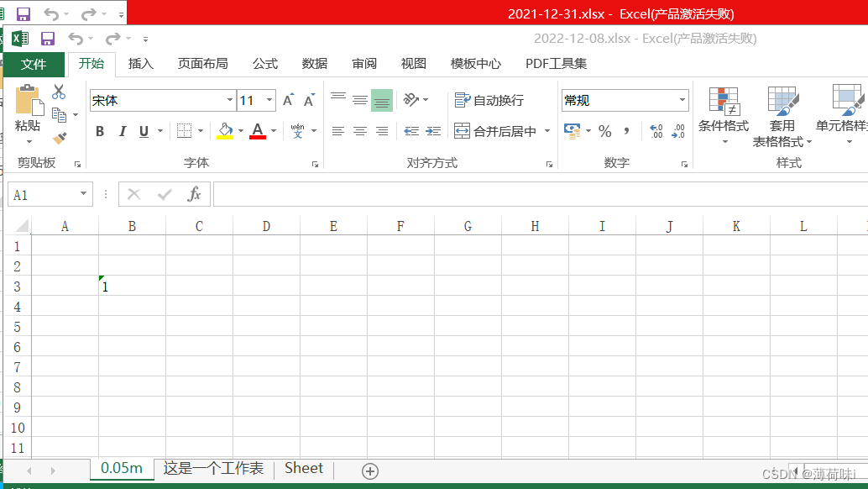Viewport: 868px width, 489px height.
Task: Increase decimal places
Action: pos(656,131)
